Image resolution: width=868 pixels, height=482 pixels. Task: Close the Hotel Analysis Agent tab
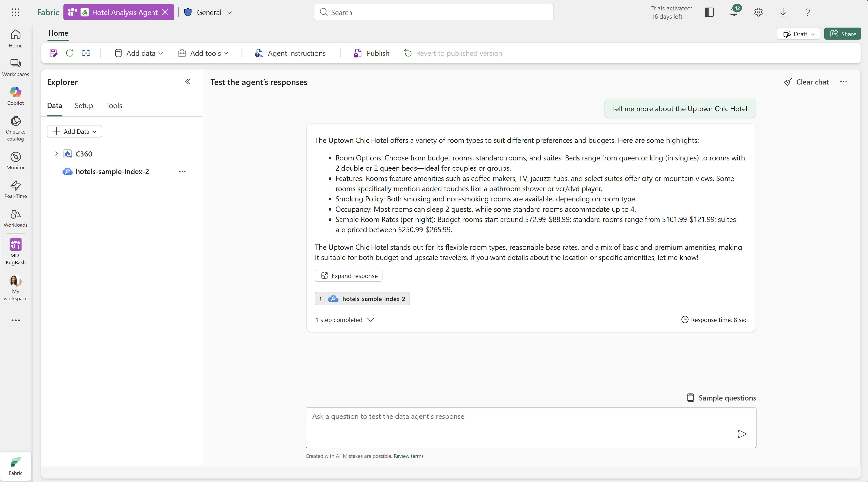pos(165,12)
